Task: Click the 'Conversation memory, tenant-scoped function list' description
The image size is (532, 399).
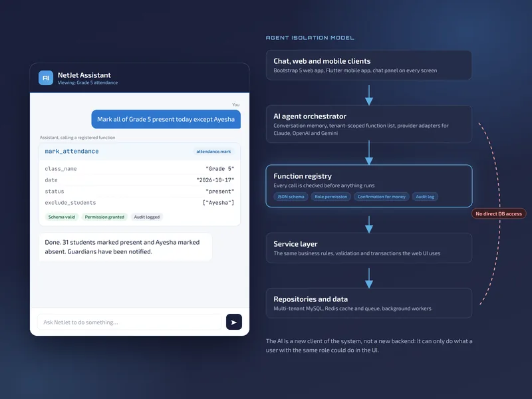Action: tap(360, 129)
